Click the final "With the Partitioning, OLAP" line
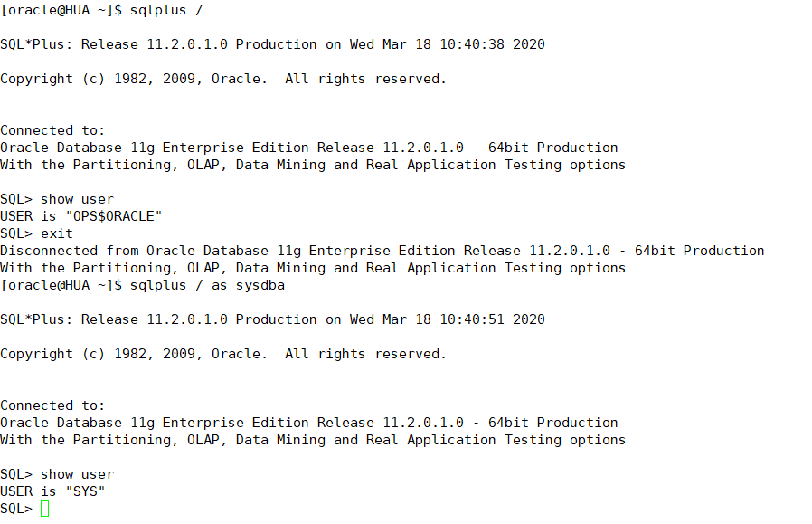Image resolution: width=812 pixels, height=524 pixels. coord(313,440)
